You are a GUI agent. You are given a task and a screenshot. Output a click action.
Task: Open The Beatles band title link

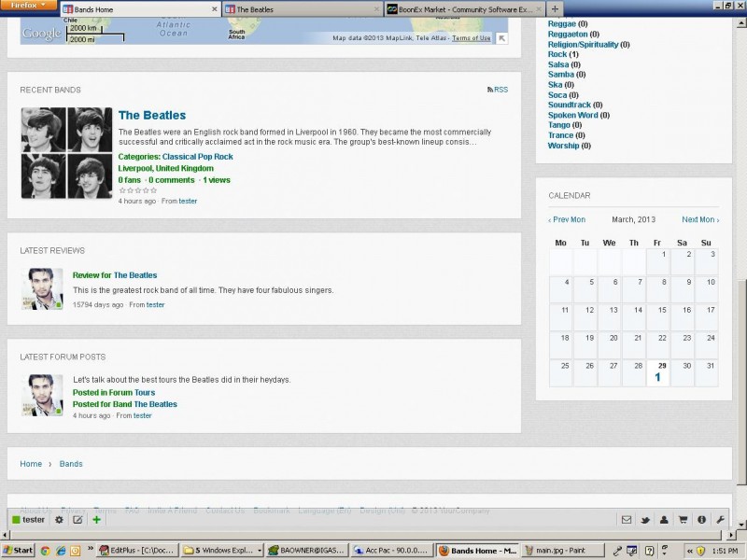coord(152,115)
